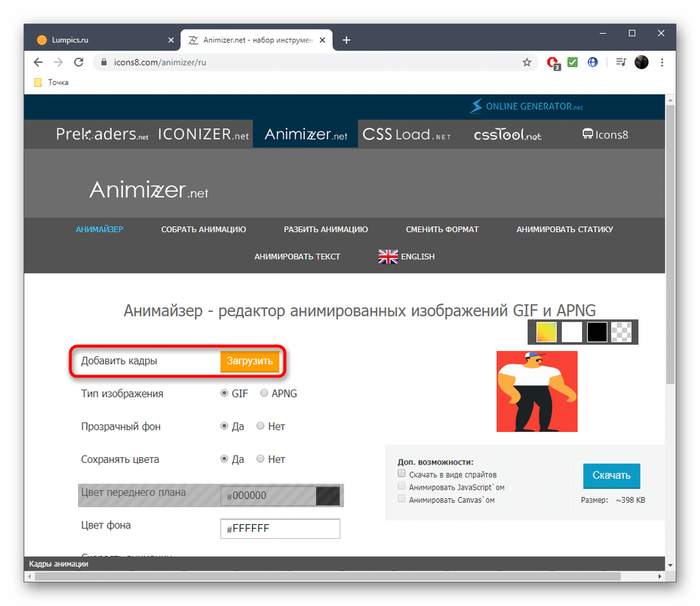Click the vertical page scrollbar
This screenshot has width=700, height=606.
[x=670, y=244]
